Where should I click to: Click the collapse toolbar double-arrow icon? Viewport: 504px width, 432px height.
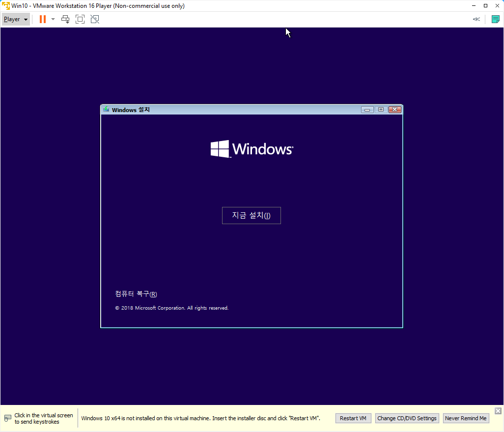tap(476, 19)
